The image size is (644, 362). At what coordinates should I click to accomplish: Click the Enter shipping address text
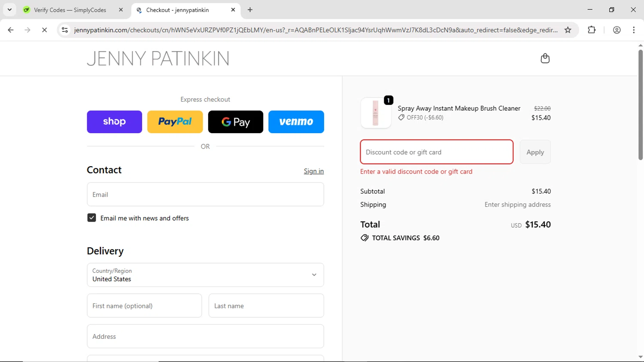tap(518, 205)
